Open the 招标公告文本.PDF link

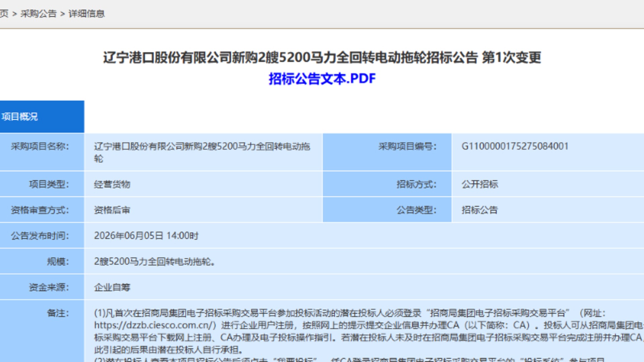(322, 79)
